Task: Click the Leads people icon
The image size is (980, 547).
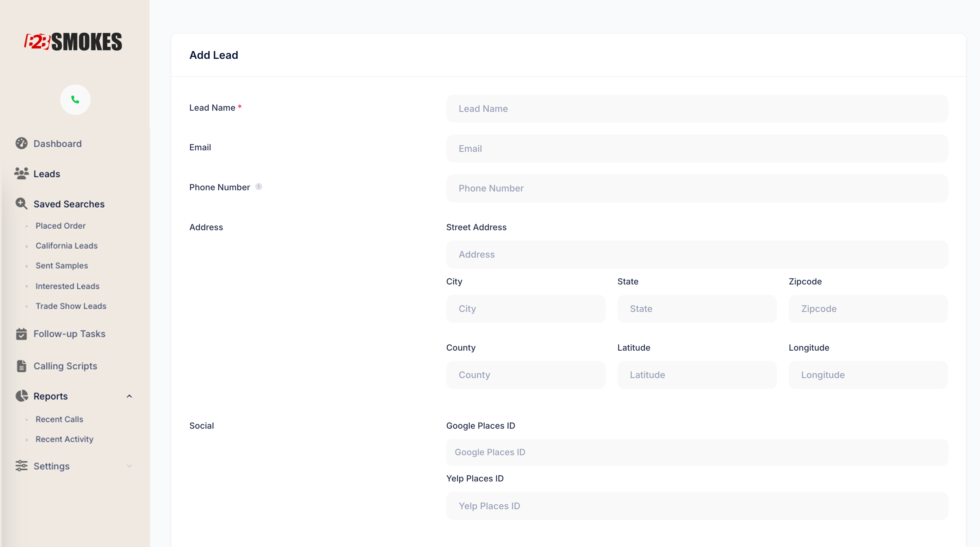Action: tap(21, 173)
